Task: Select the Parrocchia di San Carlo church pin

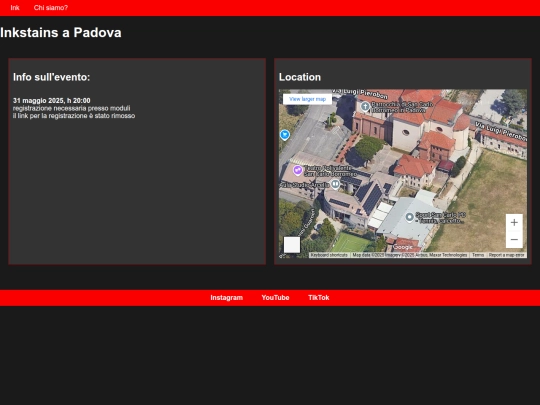Action: pos(365,106)
